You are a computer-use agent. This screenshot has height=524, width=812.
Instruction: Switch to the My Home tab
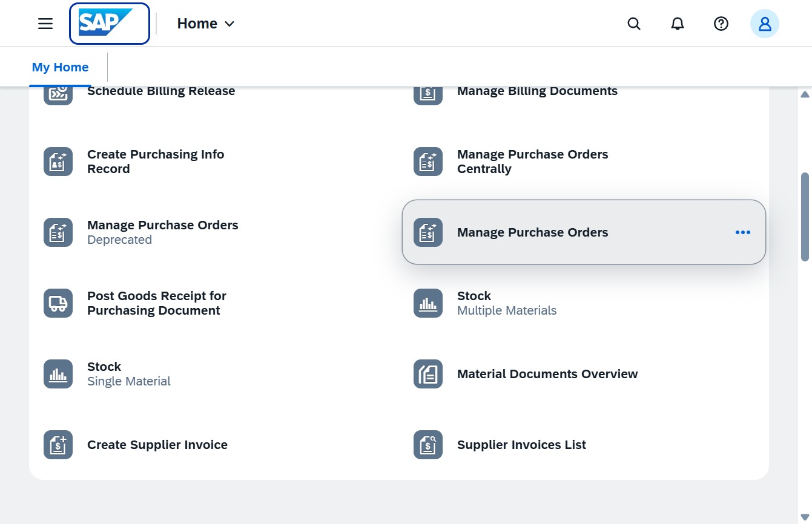pyautogui.click(x=60, y=67)
